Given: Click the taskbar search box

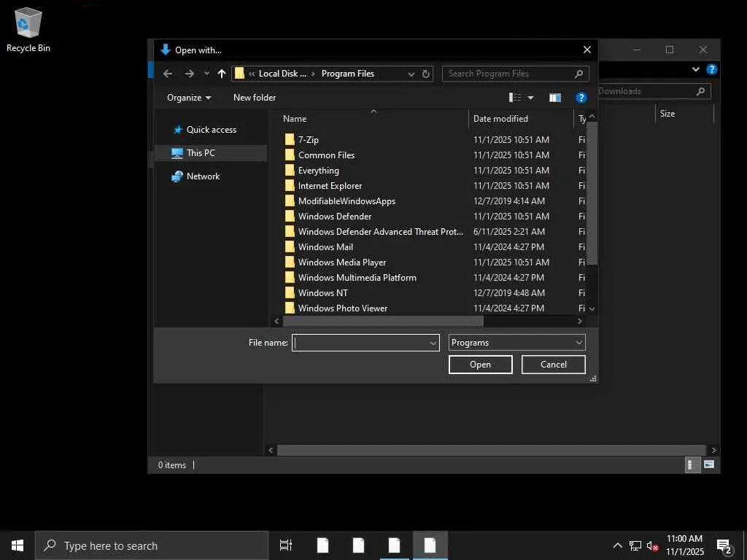Looking at the screenshot, I should (152, 545).
